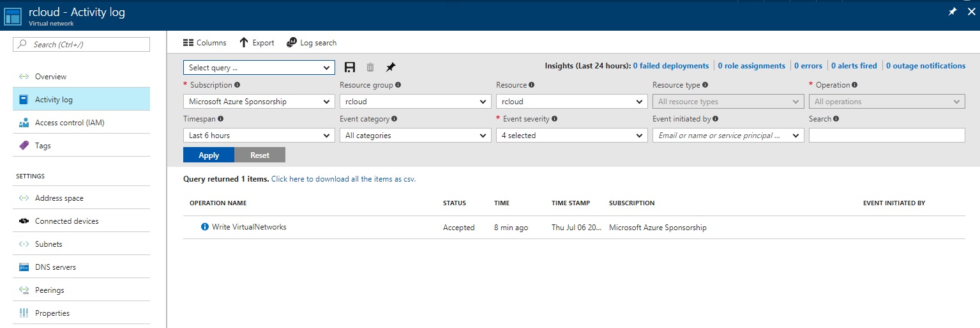Click info icon next to Subscription label
This screenshot has width=980, height=328.
(x=237, y=84)
